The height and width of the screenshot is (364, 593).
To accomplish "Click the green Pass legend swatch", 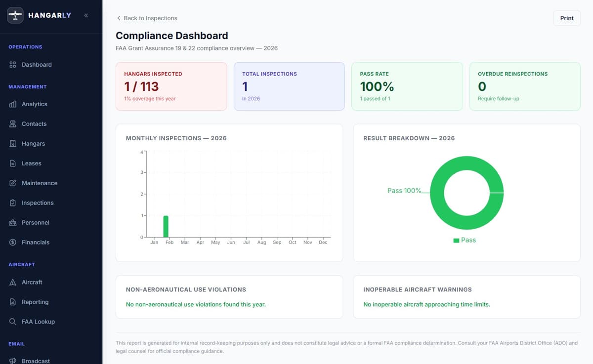I will [x=456, y=240].
